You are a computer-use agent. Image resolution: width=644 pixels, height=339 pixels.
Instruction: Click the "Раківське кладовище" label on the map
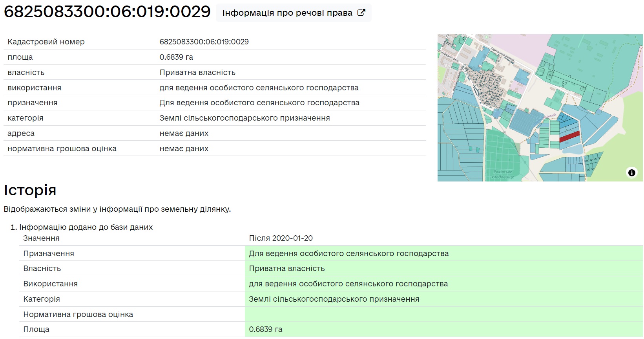[503, 174]
